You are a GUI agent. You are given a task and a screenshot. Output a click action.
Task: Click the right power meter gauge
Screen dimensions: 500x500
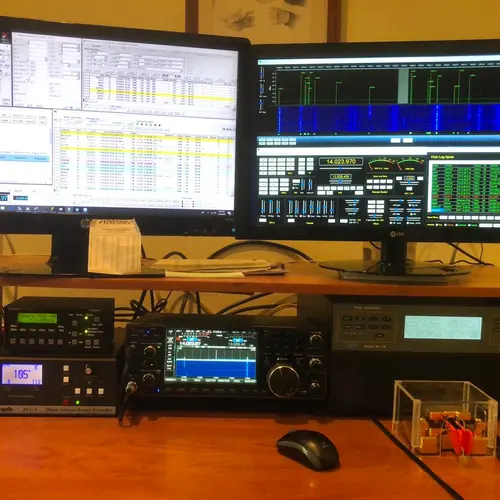coord(409,164)
